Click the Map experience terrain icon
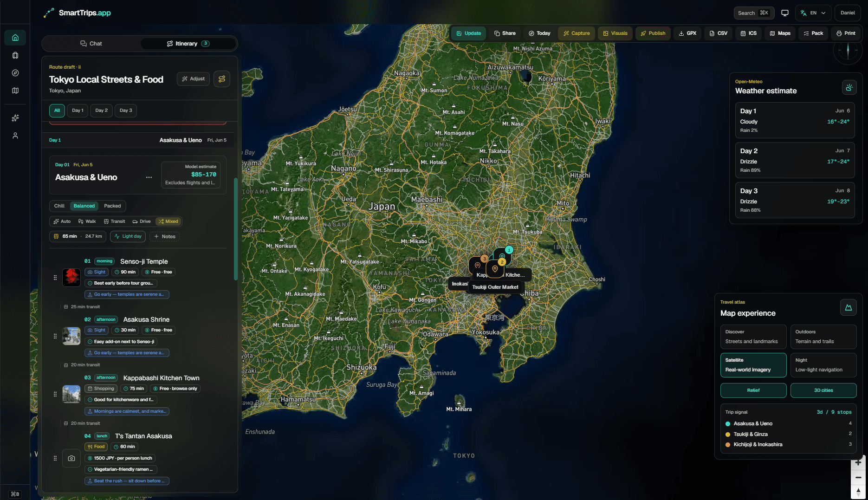The image size is (868, 500). tap(848, 307)
